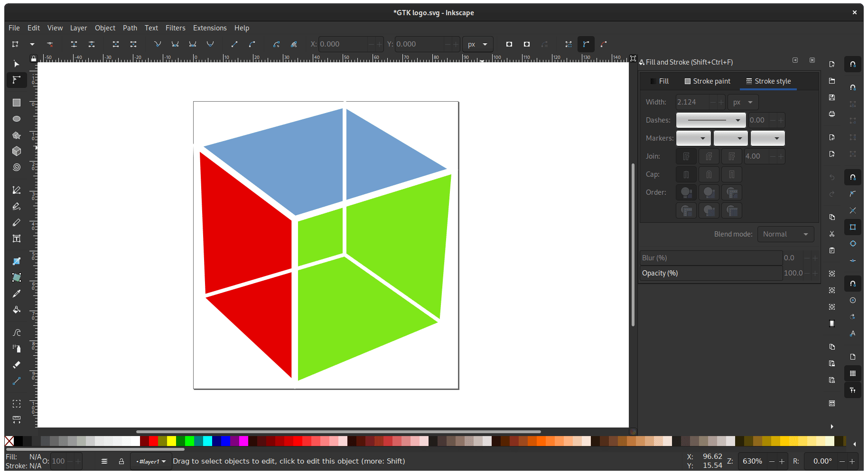Select the Rectangle tool
Screen dimensions: 868x475
pos(16,103)
